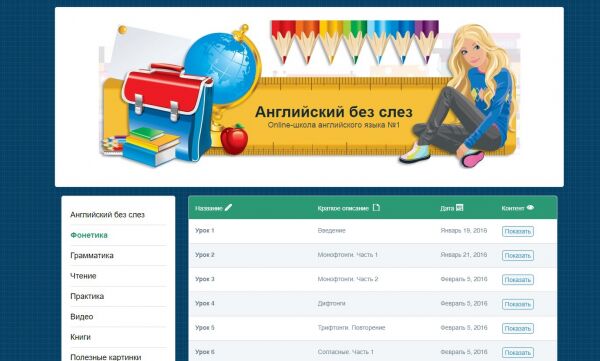This screenshot has width=600, height=361.
Task: Click Показать for the Дифтонги lesson
Action: click(x=518, y=304)
